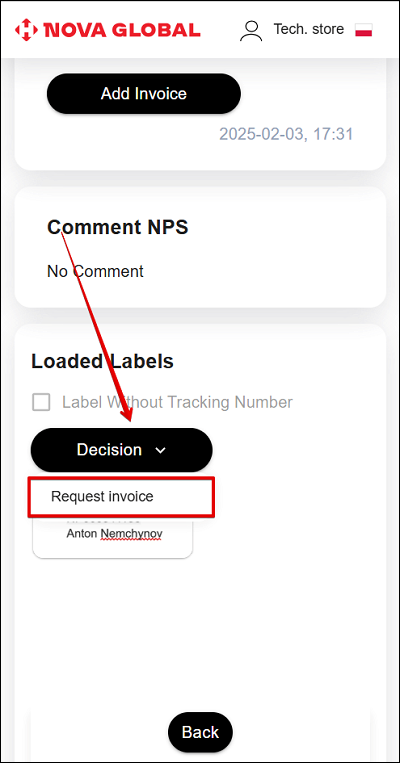Click the underlined Nemchynov surname

point(131,534)
